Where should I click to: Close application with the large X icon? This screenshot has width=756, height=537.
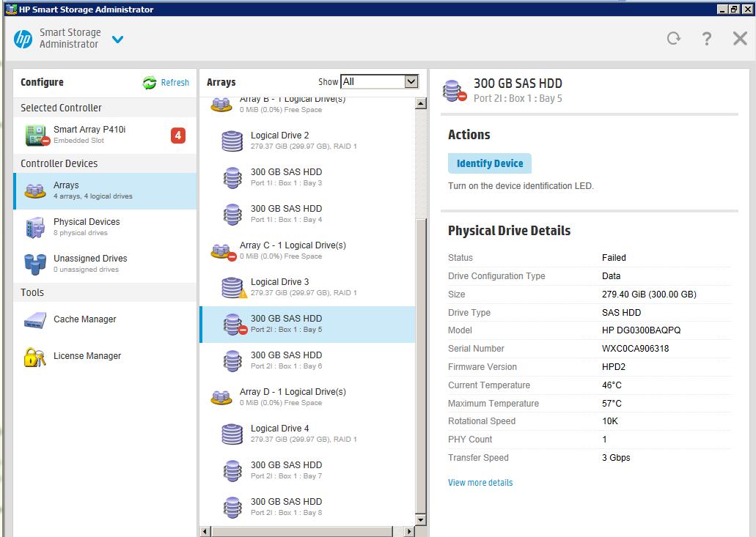click(740, 39)
